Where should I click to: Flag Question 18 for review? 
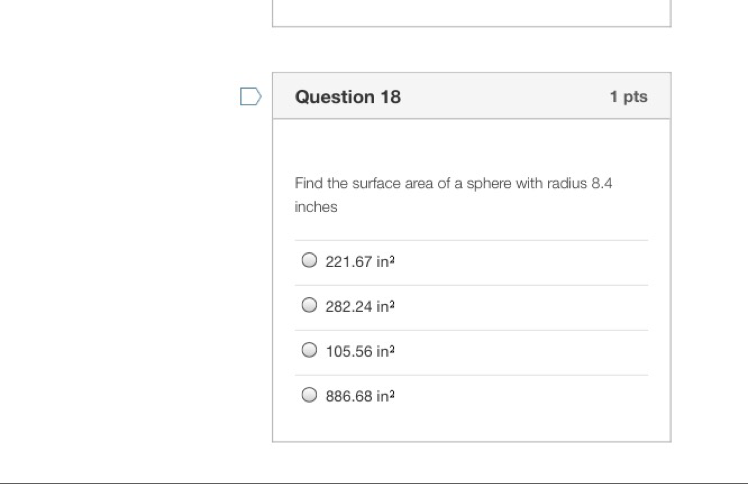pos(251,96)
